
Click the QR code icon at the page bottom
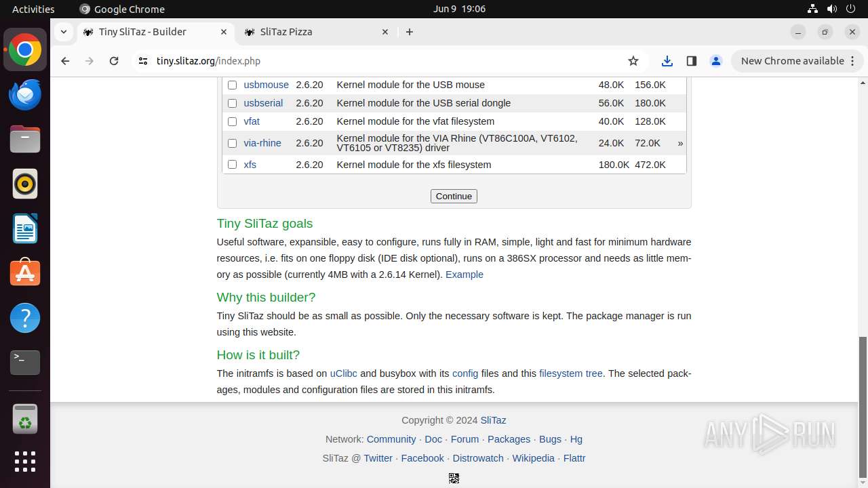coord(454,478)
